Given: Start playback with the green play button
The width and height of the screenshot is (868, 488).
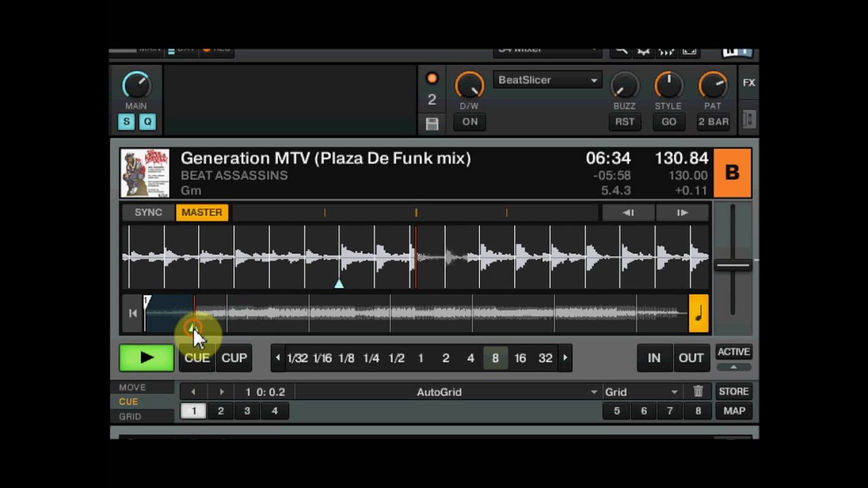Looking at the screenshot, I should (146, 358).
